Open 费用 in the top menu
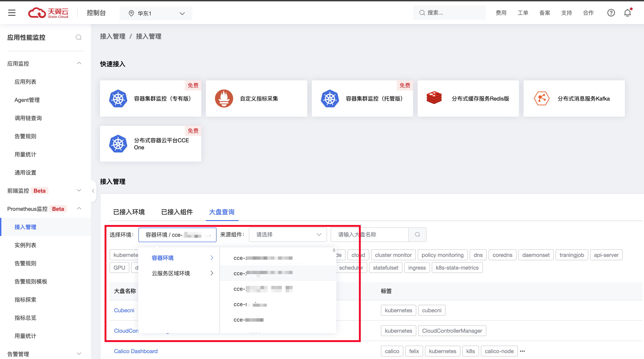 pyautogui.click(x=501, y=13)
